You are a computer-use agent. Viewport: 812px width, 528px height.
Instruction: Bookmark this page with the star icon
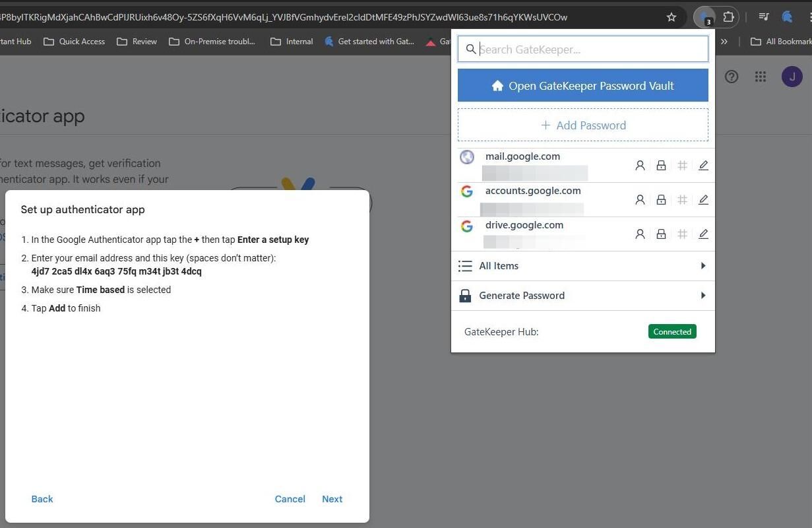point(671,17)
